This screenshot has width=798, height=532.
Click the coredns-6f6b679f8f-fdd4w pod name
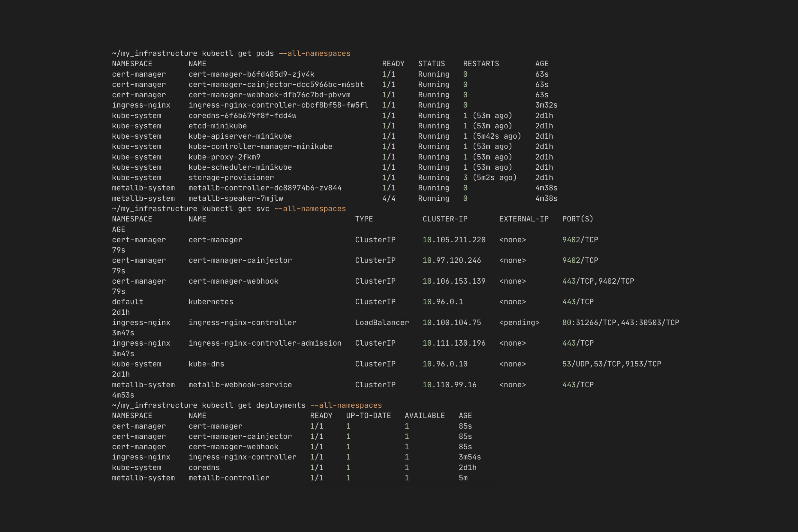pos(243,115)
